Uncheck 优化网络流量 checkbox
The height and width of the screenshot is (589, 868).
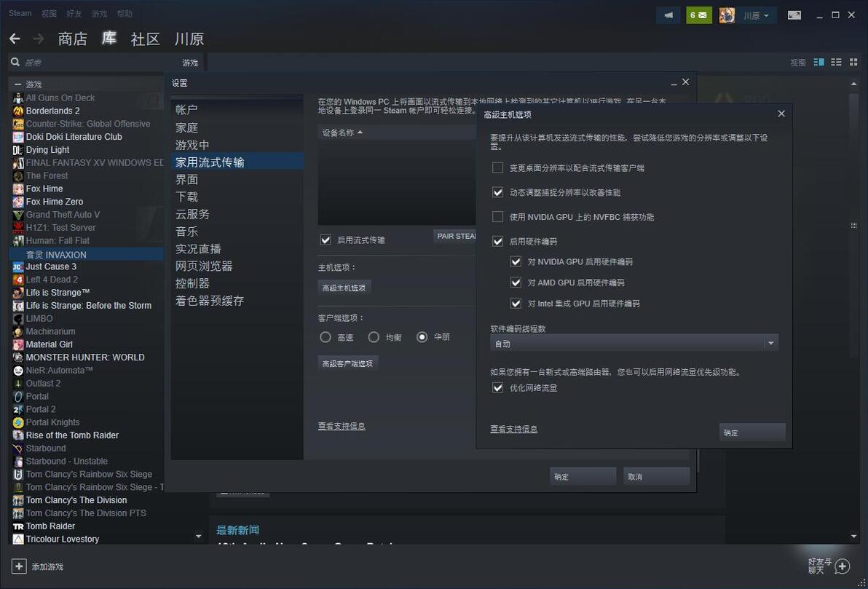coord(497,387)
